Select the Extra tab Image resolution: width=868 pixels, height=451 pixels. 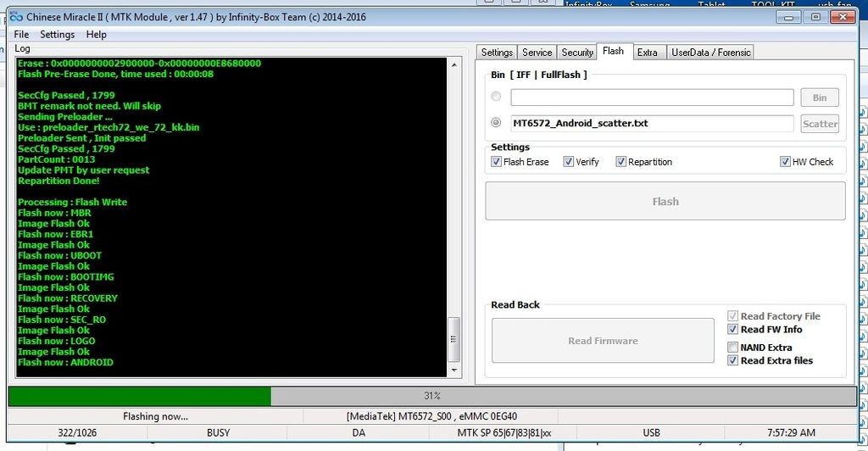click(647, 53)
